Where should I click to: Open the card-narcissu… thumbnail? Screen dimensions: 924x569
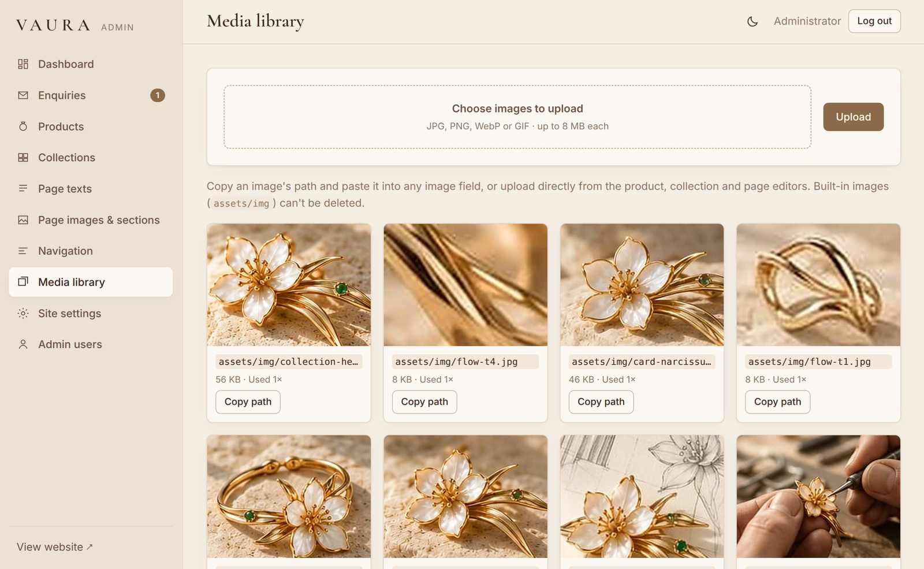click(642, 285)
